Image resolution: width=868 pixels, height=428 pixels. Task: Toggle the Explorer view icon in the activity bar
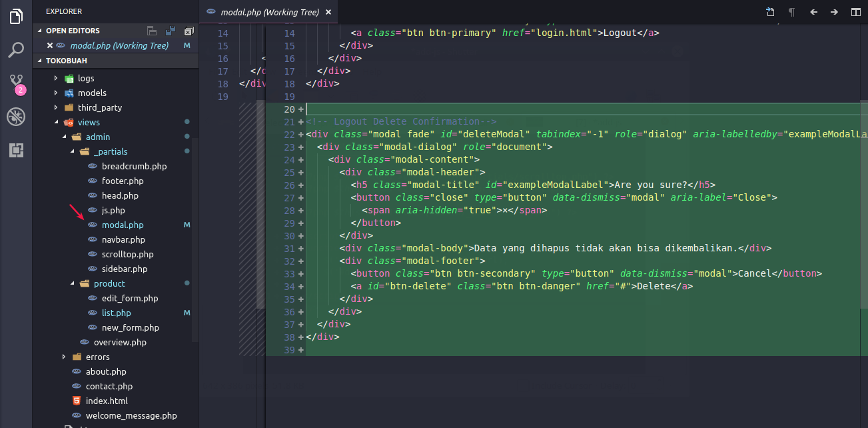pos(16,17)
